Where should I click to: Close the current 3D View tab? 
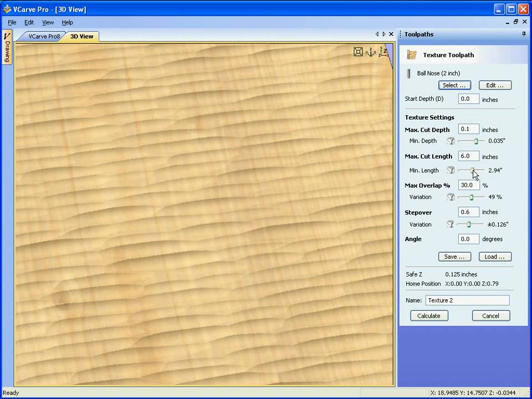tap(391, 34)
